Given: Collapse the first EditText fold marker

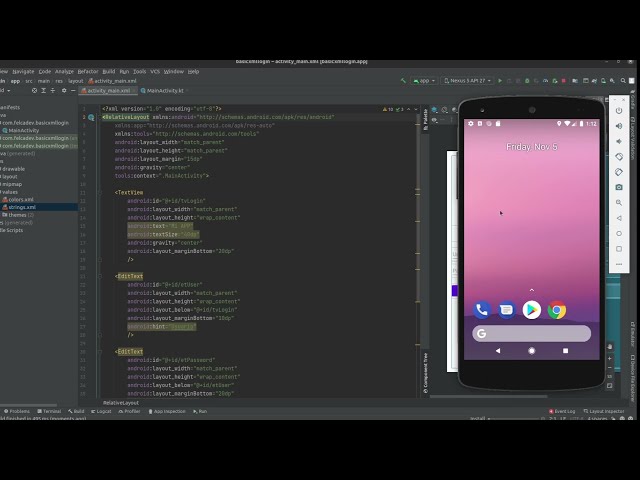Looking at the screenshot, I should 100,276.
